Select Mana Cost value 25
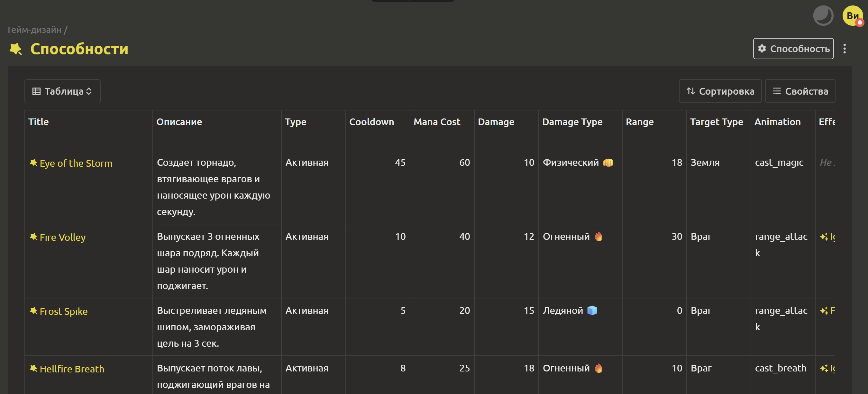Screen dimensions: 868x394 tap(464, 368)
